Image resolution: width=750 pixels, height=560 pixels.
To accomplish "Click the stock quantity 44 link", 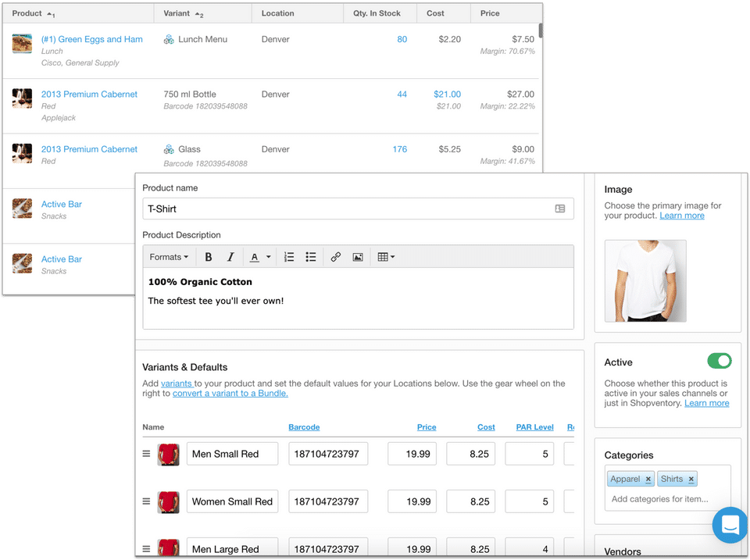I will coord(402,95).
